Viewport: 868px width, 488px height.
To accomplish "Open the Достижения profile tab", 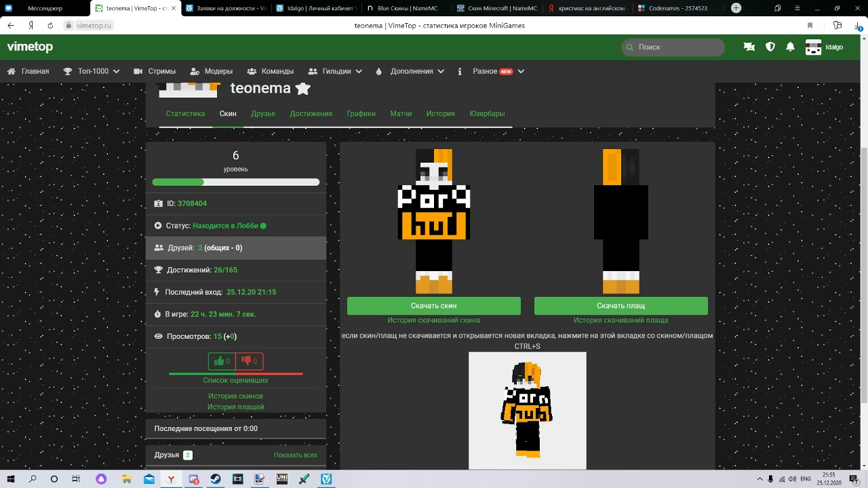I will pos(311,114).
